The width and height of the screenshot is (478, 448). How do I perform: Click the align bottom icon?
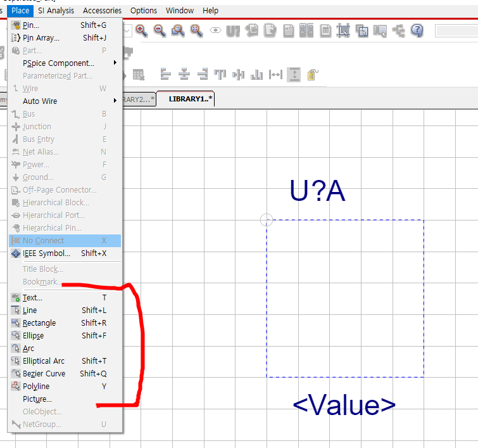coord(256,75)
